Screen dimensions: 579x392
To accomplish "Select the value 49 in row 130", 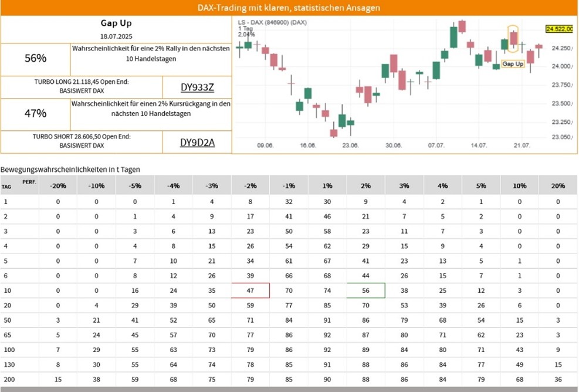I will pyautogui.click(x=520, y=364).
